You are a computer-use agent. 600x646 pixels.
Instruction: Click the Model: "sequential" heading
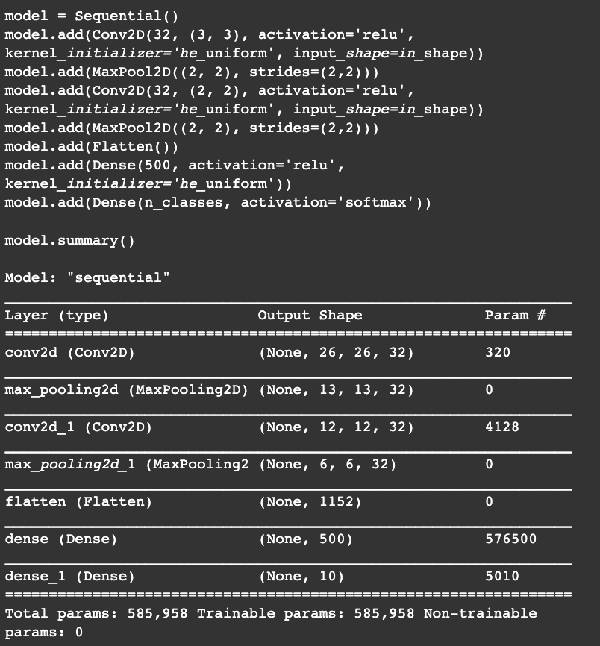(x=87, y=278)
